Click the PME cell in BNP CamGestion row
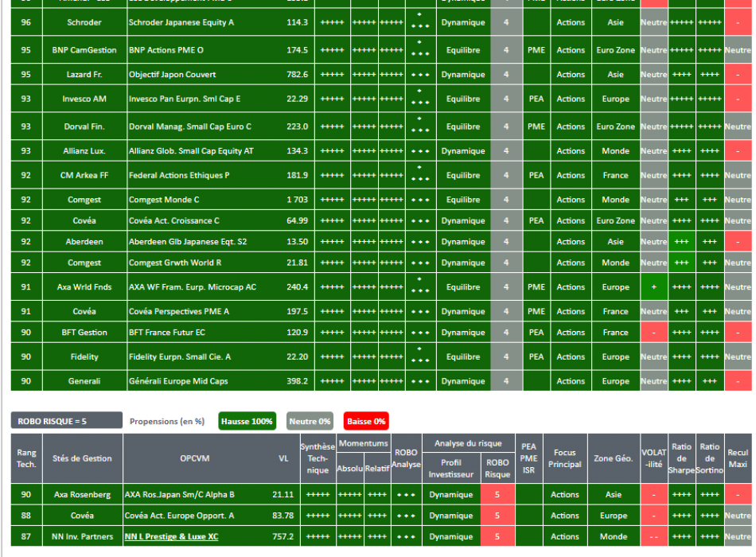 536,50
